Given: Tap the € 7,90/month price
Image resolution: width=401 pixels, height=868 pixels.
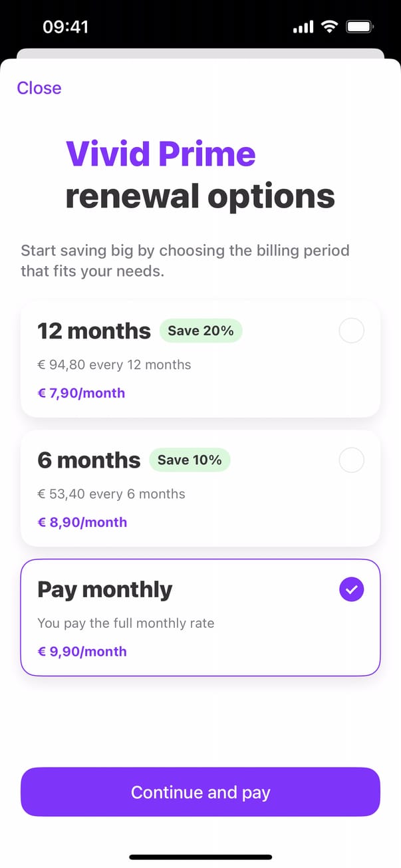Looking at the screenshot, I should (81, 393).
